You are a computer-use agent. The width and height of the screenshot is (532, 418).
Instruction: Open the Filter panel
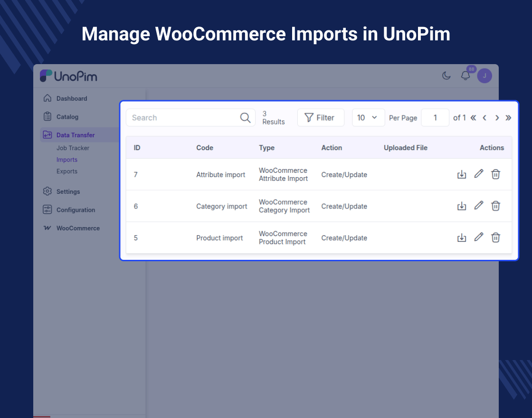pos(321,117)
